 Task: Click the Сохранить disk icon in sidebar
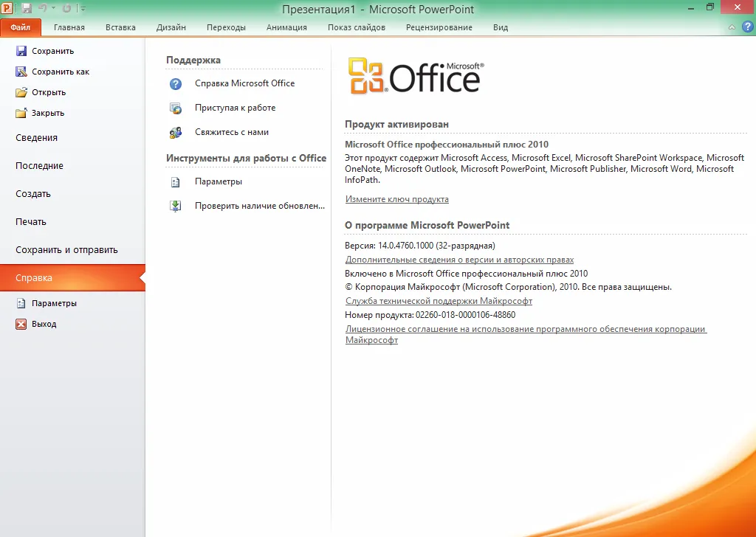click(21, 51)
